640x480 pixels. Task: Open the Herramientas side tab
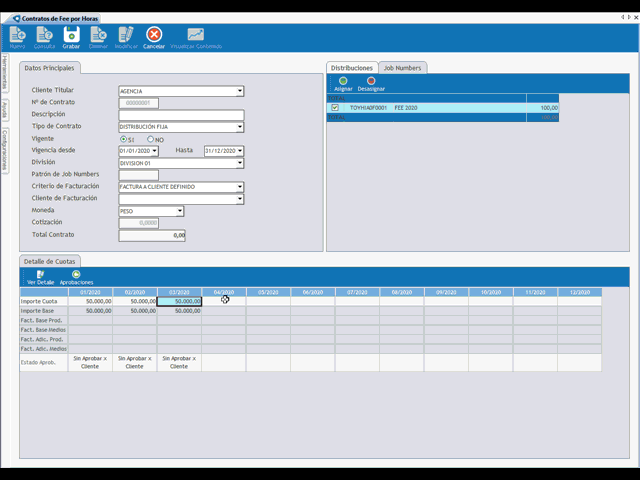(x=5, y=75)
